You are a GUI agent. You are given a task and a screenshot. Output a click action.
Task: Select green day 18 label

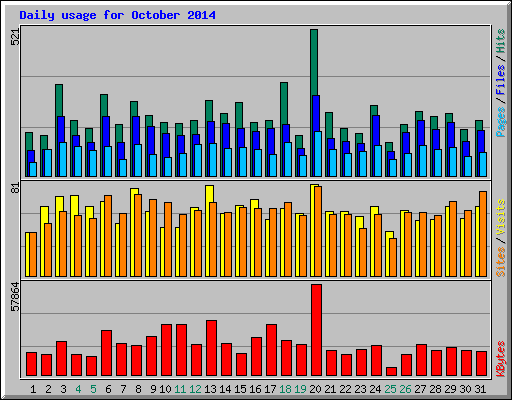click(x=285, y=389)
